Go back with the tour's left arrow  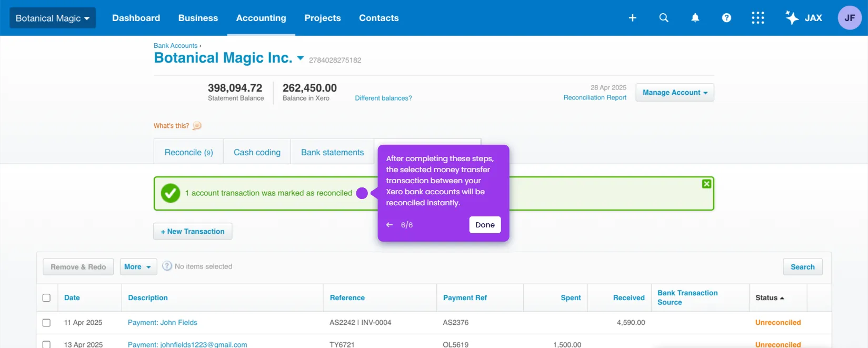tap(390, 225)
